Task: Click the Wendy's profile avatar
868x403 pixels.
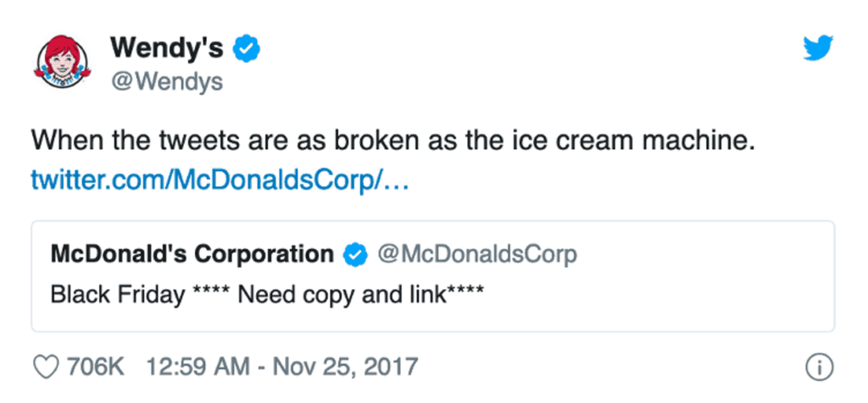Action: point(62,65)
